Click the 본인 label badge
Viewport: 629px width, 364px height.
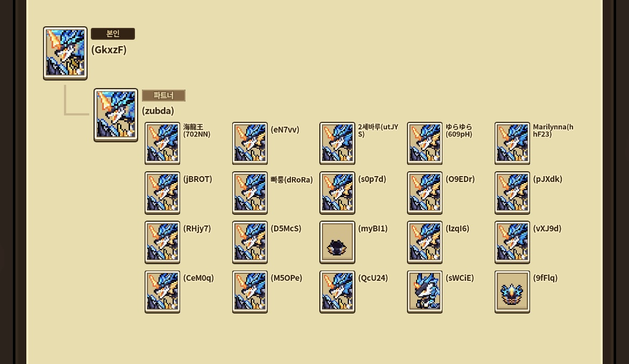click(x=113, y=34)
